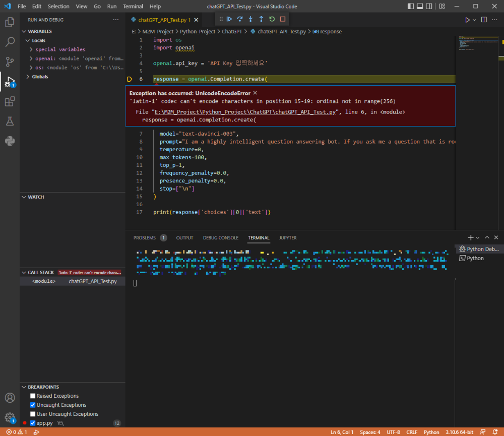The image size is (504, 436).
Task: Close the bottom panel
Action: pos(496,237)
